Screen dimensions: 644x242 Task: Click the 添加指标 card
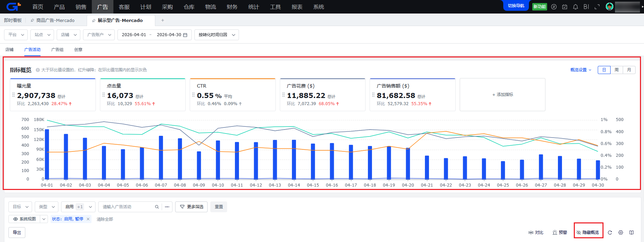(x=503, y=95)
